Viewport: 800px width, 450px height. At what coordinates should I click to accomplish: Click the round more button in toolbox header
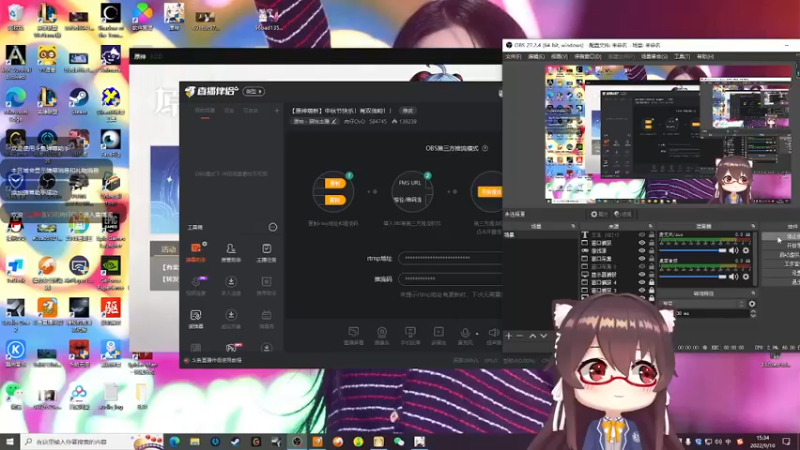click(x=273, y=227)
